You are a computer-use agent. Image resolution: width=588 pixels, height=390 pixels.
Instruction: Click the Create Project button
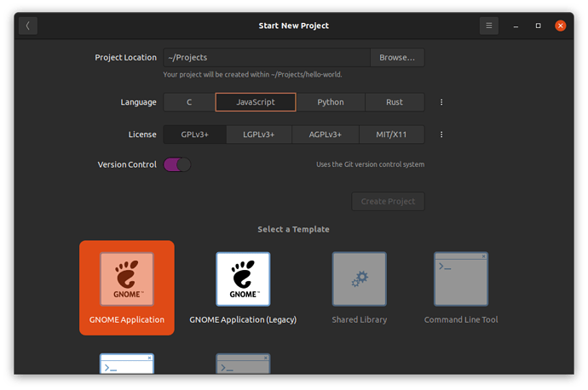click(388, 202)
